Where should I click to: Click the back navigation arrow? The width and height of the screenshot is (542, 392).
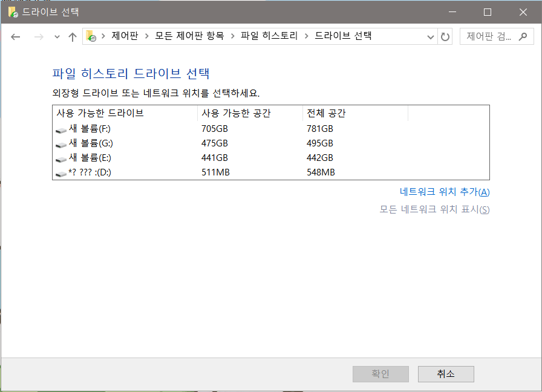point(16,37)
